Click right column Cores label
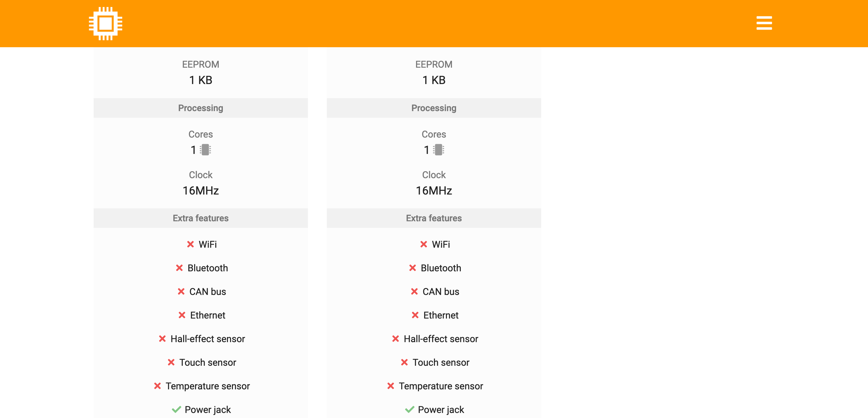The image size is (868, 418). (434, 134)
